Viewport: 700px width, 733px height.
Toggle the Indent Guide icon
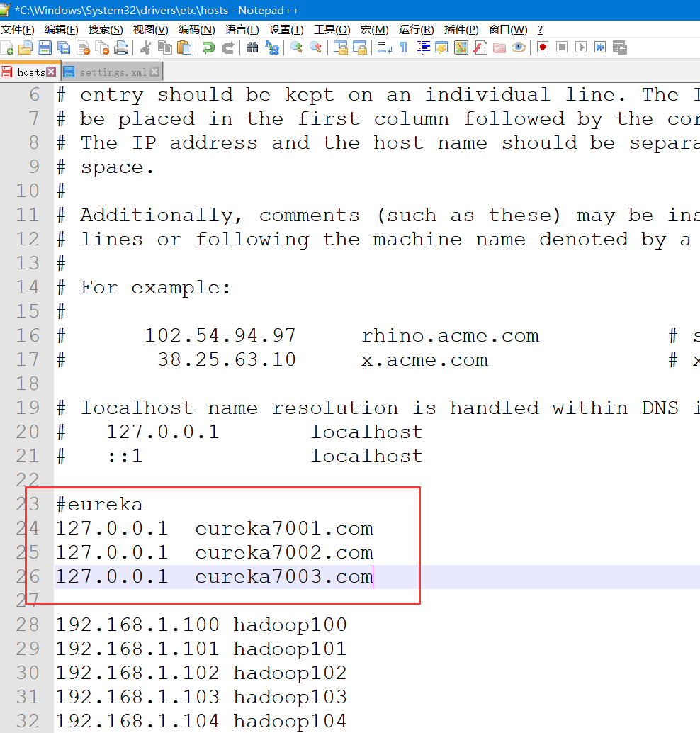(x=423, y=47)
